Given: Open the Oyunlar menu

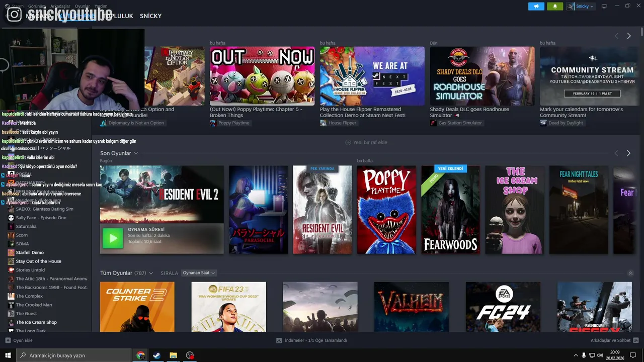Looking at the screenshot, I should click(x=83, y=6).
